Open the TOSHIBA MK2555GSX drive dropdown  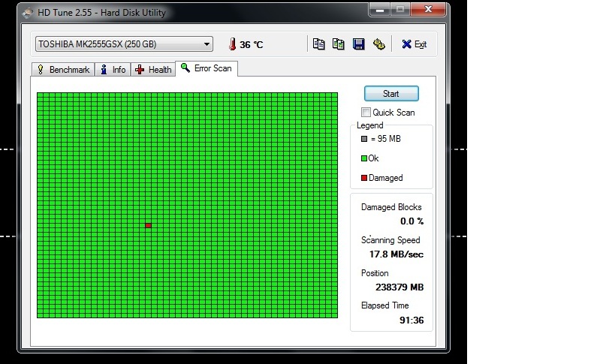click(124, 44)
